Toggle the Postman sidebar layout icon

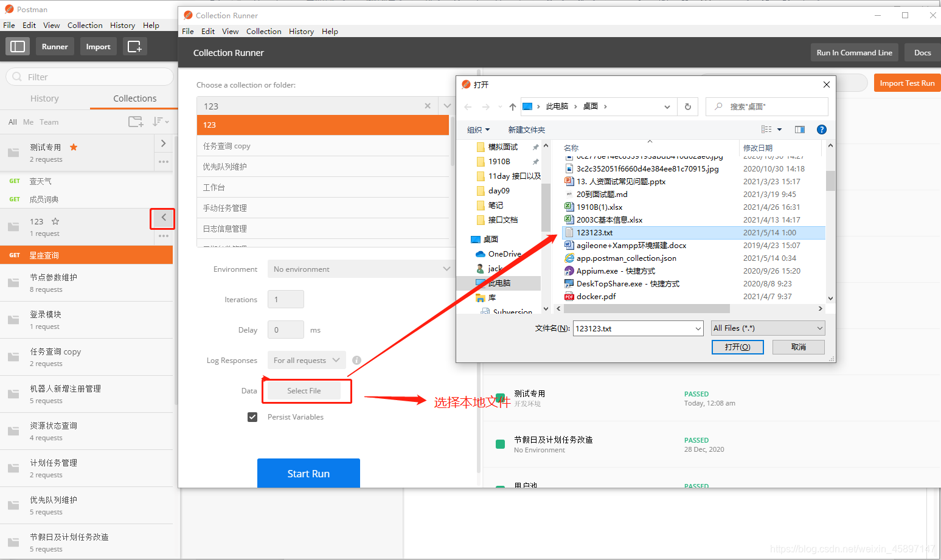(18, 46)
